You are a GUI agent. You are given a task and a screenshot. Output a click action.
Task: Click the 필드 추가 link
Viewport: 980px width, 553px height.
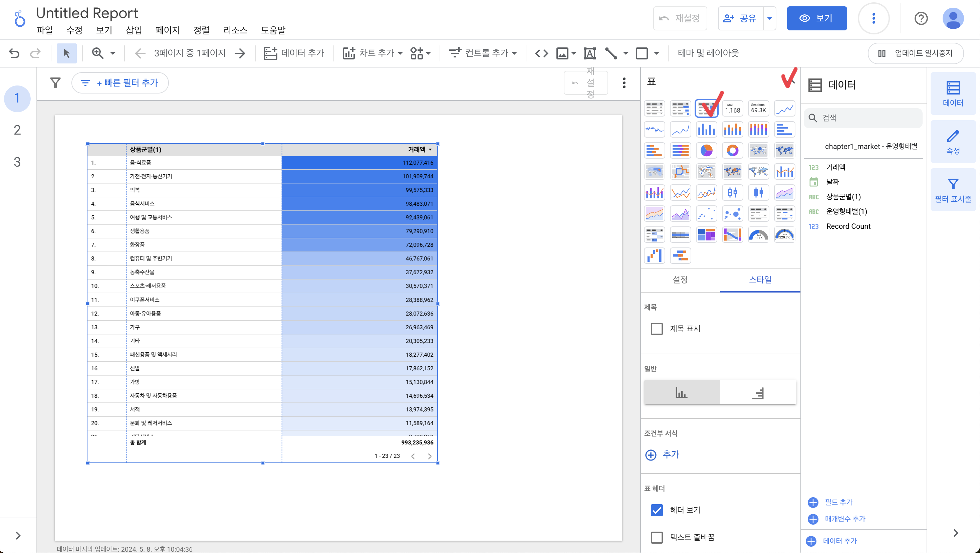(838, 502)
